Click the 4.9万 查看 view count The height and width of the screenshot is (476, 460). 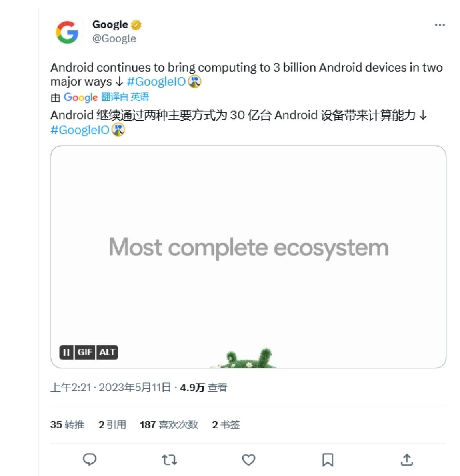(204, 388)
